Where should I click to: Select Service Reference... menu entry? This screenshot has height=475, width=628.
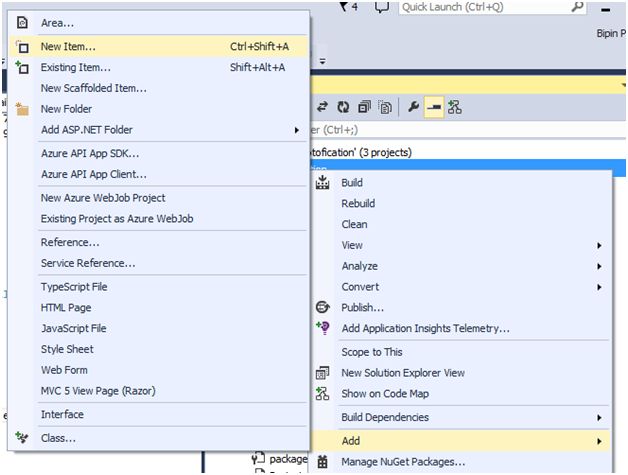(x=159, y=263)
